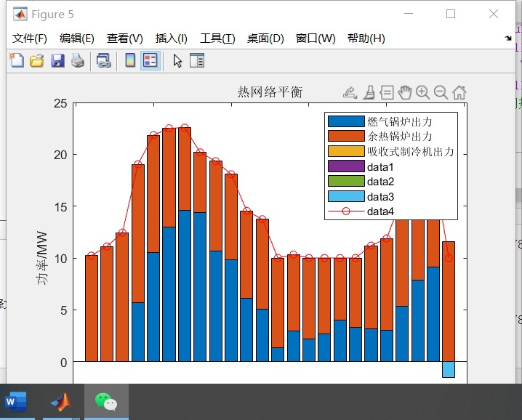The width and height of the screenshot is (522, 420).
Task: Choose the Zoom In magnifier
Action: (x=423, y=92)
